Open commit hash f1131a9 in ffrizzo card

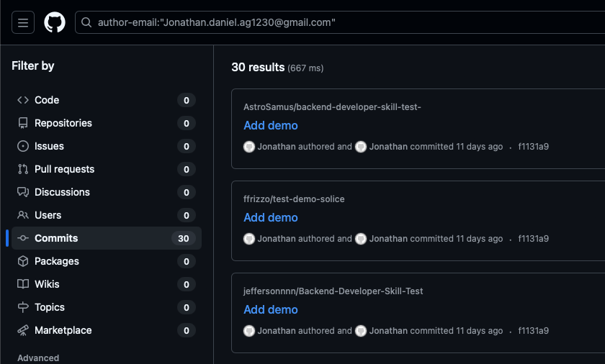[533, 239]
